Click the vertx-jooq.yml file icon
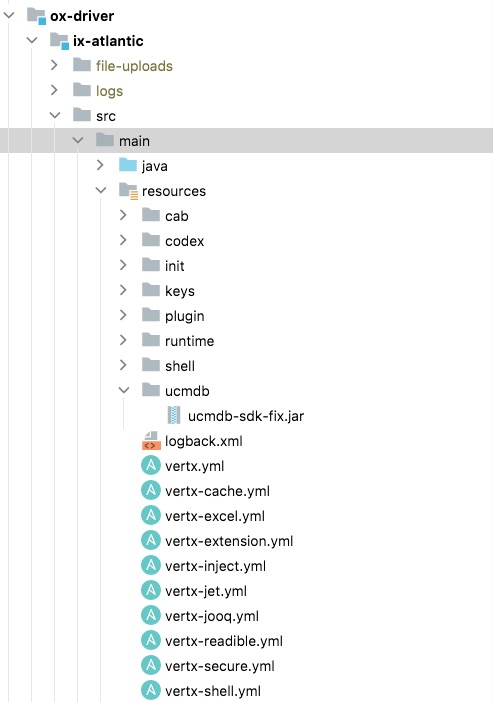The height and width of the screenshot is (702, 493). click(151, 616)
